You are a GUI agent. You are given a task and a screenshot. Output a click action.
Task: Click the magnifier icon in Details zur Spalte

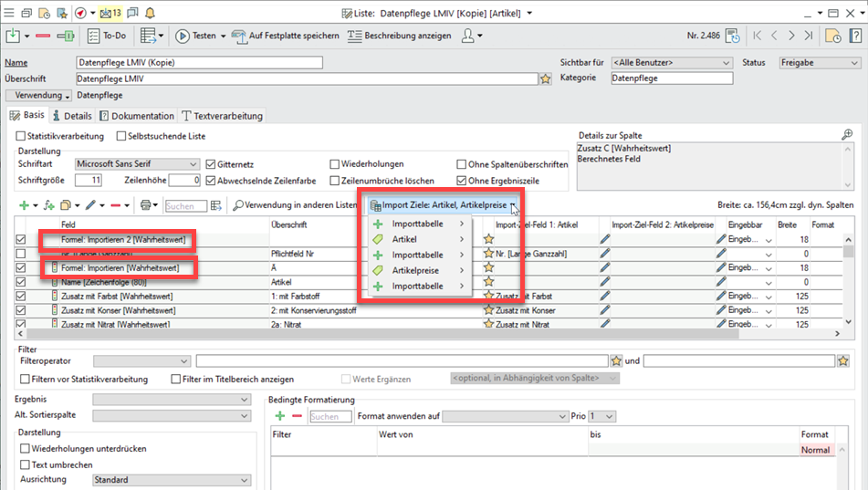847,135
